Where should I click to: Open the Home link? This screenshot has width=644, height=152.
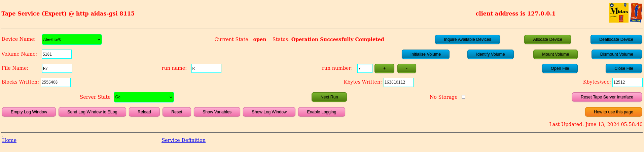pyautogui.click(x=9, y=140)
